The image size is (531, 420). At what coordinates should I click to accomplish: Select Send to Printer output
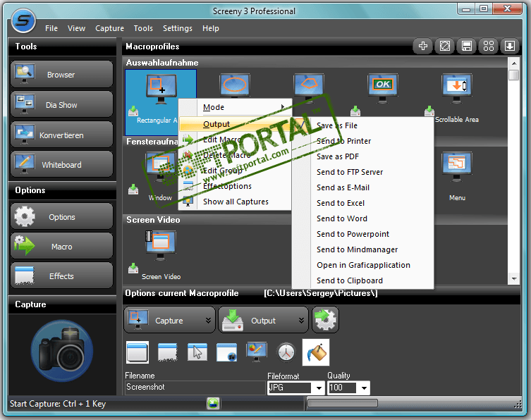(x=362, y=141)
